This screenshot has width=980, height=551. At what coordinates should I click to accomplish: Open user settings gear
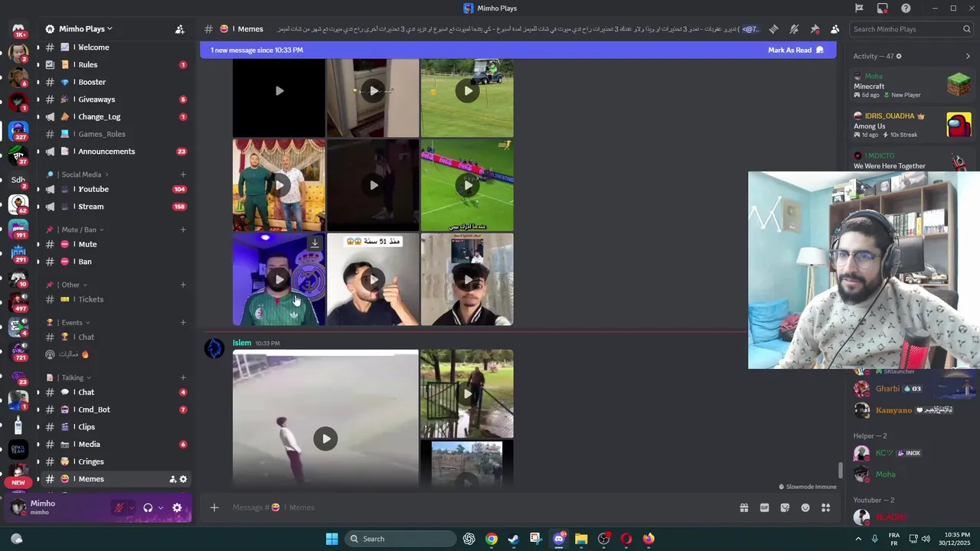coord(177,507)
